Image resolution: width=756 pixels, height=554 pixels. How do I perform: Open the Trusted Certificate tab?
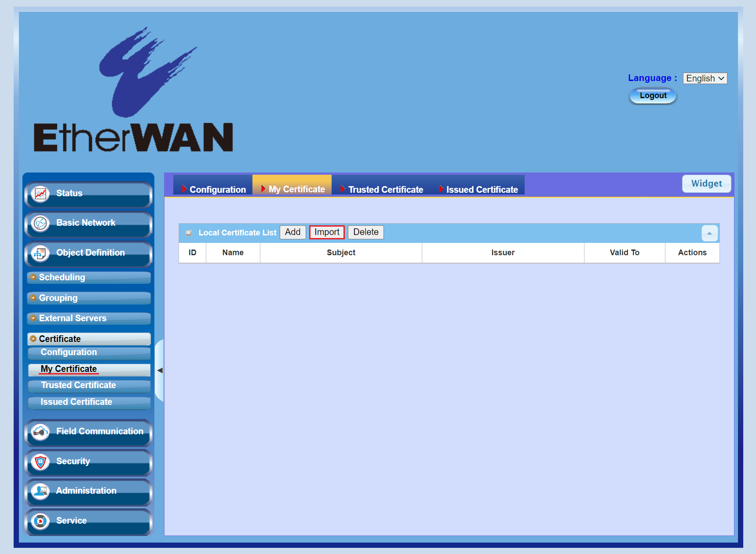pos(381,185)
